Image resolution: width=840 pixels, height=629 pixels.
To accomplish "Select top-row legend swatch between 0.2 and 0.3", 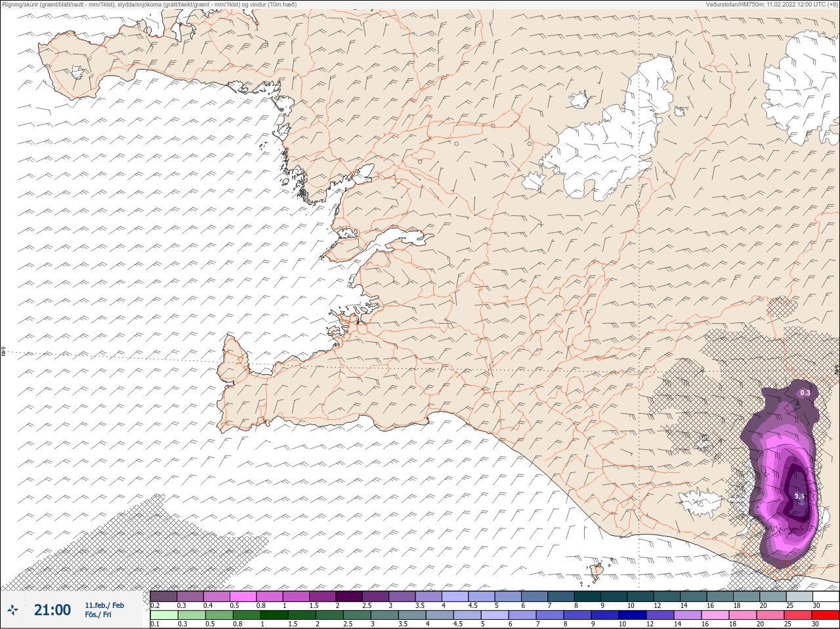I will point(163,596).
